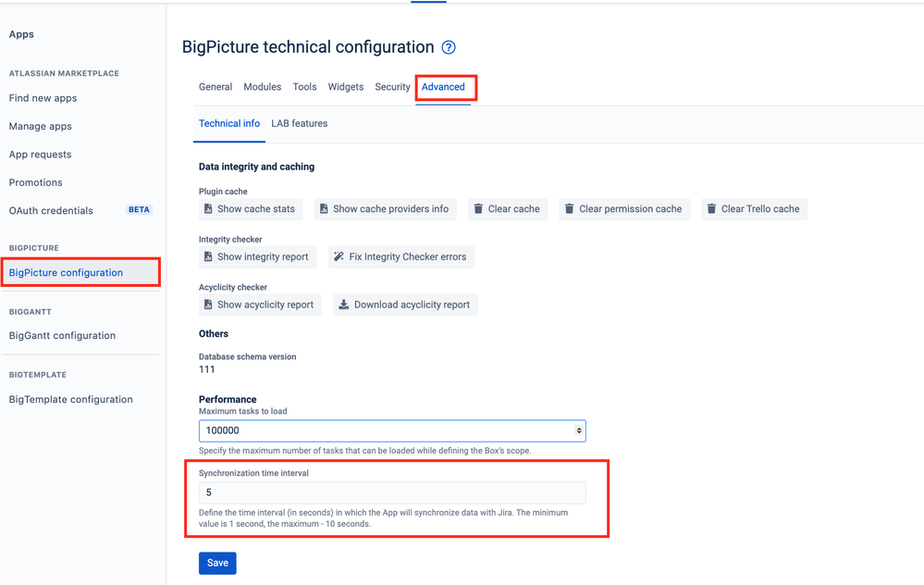924x585 pixels.
Task: Click the trash icon on Clear cache
Action: pos(478,209)
